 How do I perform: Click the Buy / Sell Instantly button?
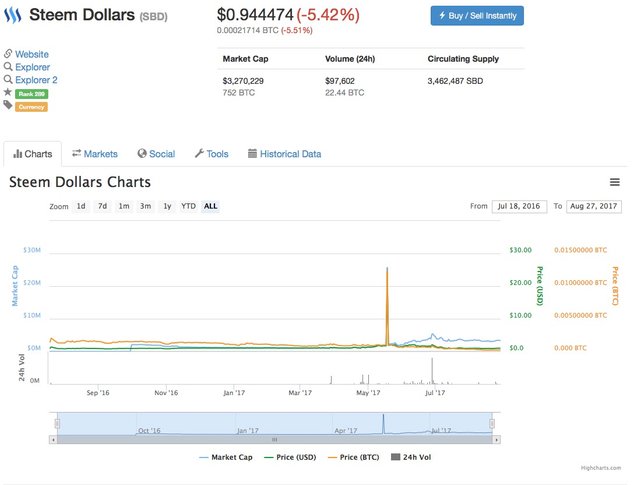click(477, 16)
